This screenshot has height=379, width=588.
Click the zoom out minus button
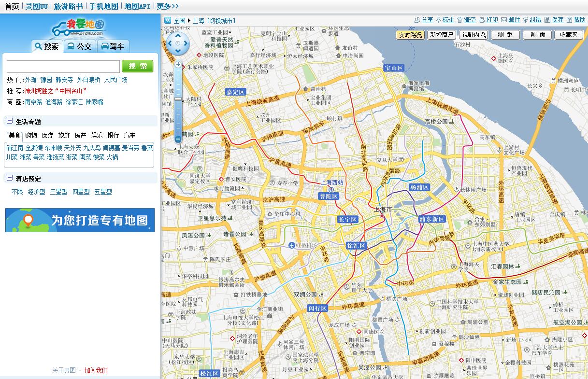tap(178, 139)
